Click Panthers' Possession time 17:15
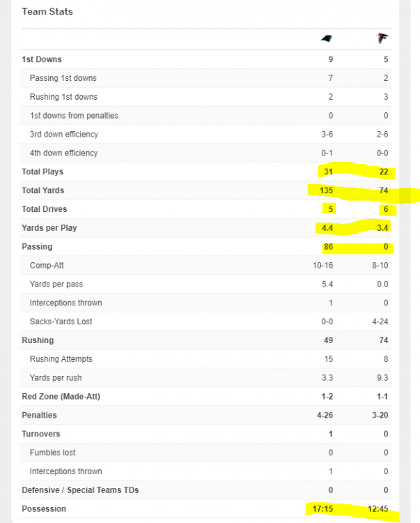 (x=322, y=509)
